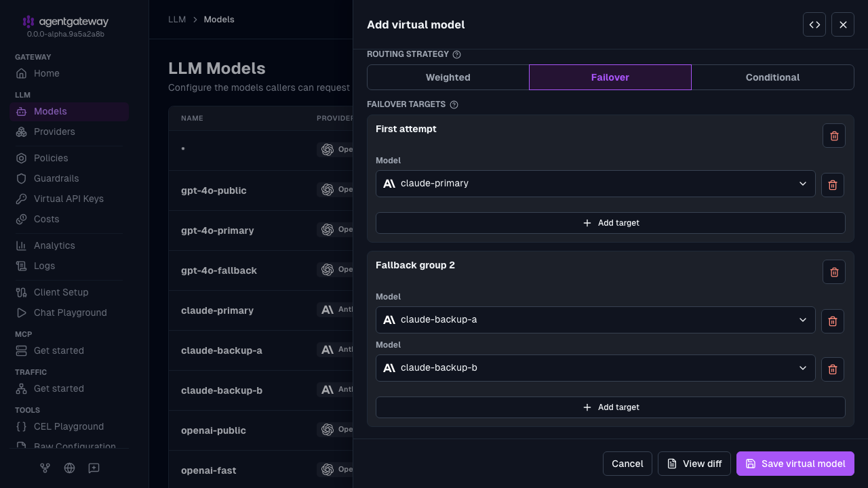Click the topology icon in sidebar footer
868x488 pixels.
45,468
